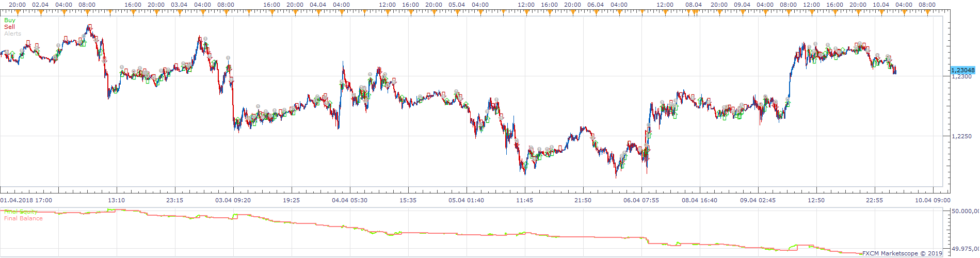This screenshot has width=980, height=258.
Task: Click the 50.000,00 equity axis value
Action: coord(965,211)
